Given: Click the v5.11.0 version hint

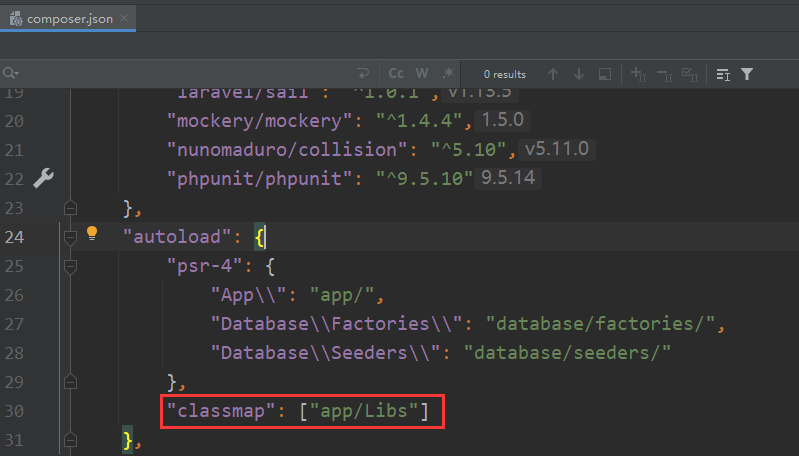Looking at the screenshot, I should click(x=556, y=149).
